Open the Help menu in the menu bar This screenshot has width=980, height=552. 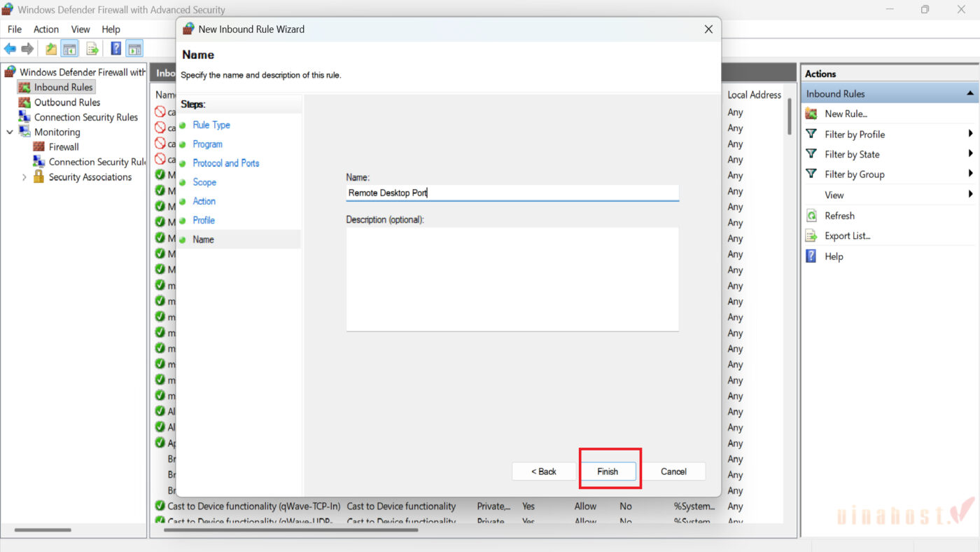(x=111, y=29)
